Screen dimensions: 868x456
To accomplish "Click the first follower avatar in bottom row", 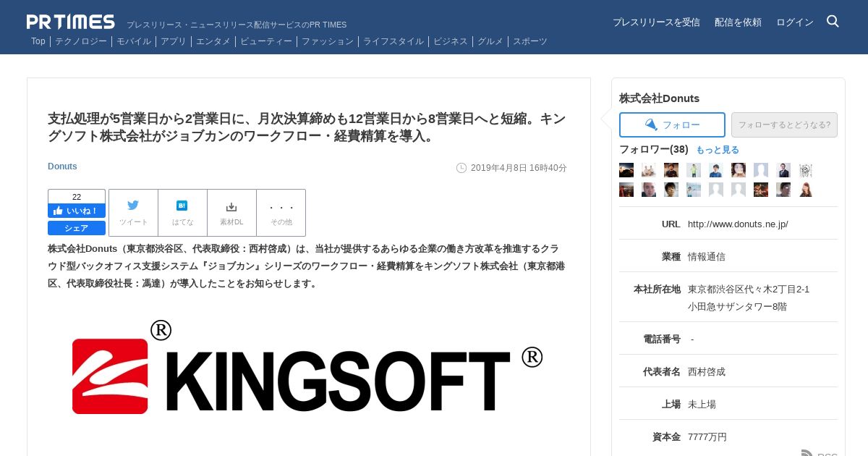I will 626,190.
